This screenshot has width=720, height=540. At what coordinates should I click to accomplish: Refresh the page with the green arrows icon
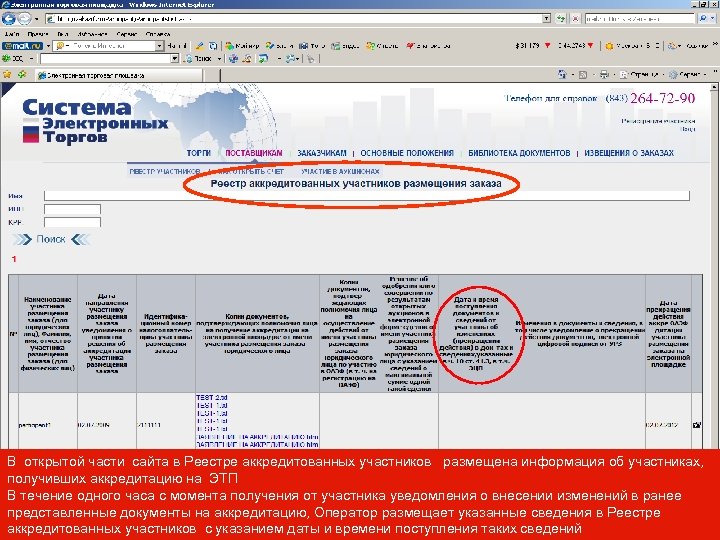point(561,19)
